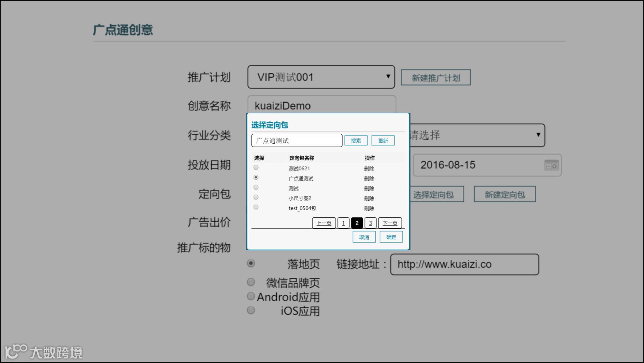The image size is (644, 363).
Task: Click the 新建推广计划 button
Action: 436,78
